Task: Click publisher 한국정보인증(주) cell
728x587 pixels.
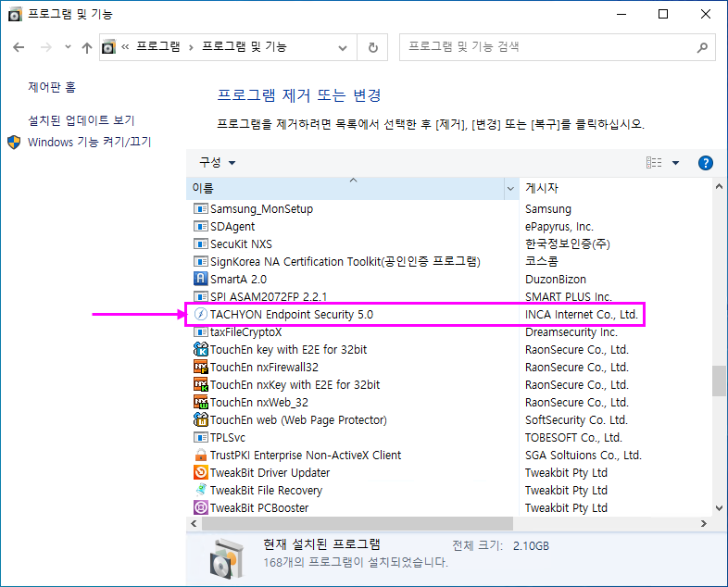Action: point(568,244)
